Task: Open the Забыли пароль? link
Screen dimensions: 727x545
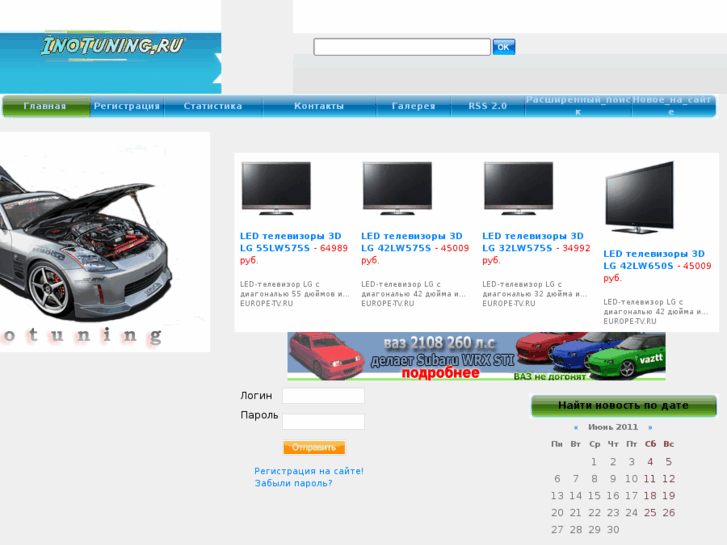Action: (x=293, y=483)
